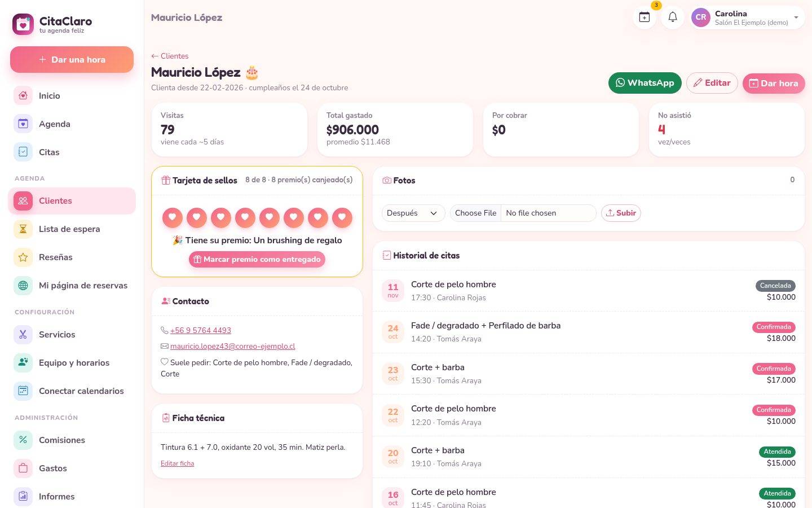Image resolution: width=812 pixels, height=508 pixels.
Task: Open Mi página de reservas
Action: point(72,285)
